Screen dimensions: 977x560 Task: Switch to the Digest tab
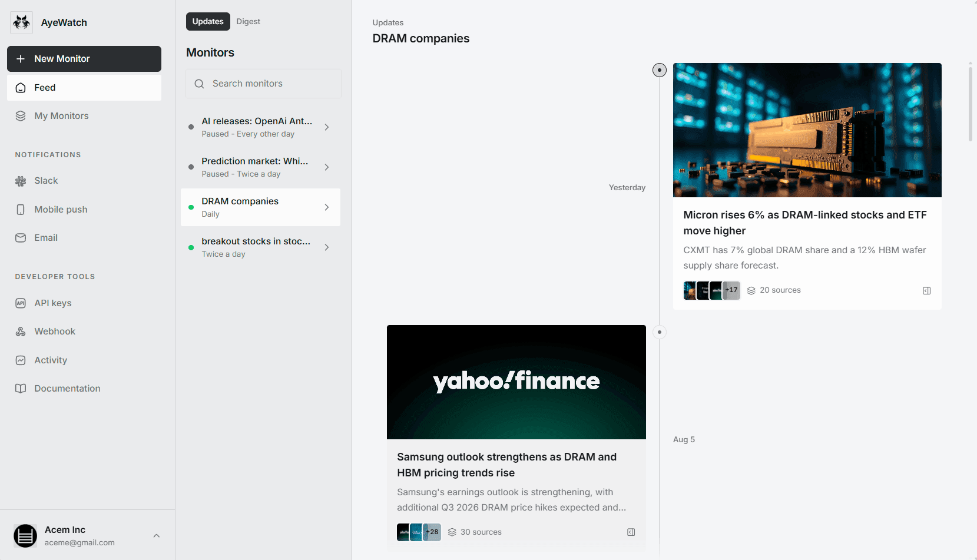248,22
